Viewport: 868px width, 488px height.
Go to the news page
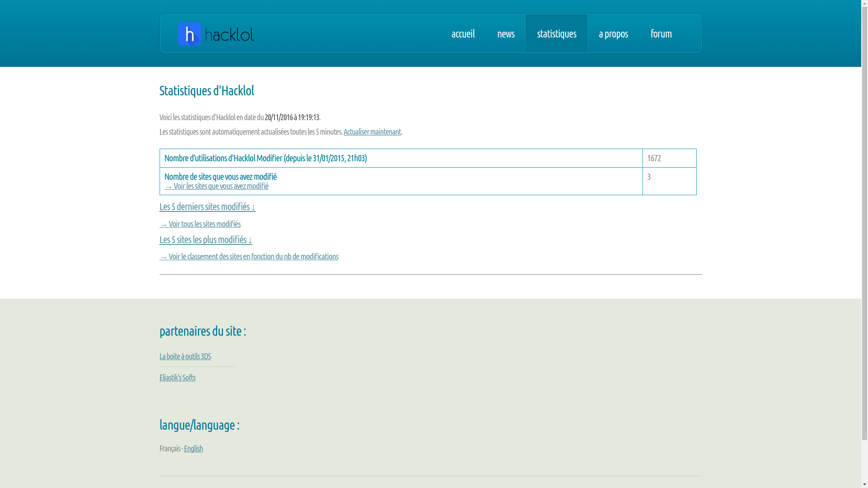coord(506,33)
